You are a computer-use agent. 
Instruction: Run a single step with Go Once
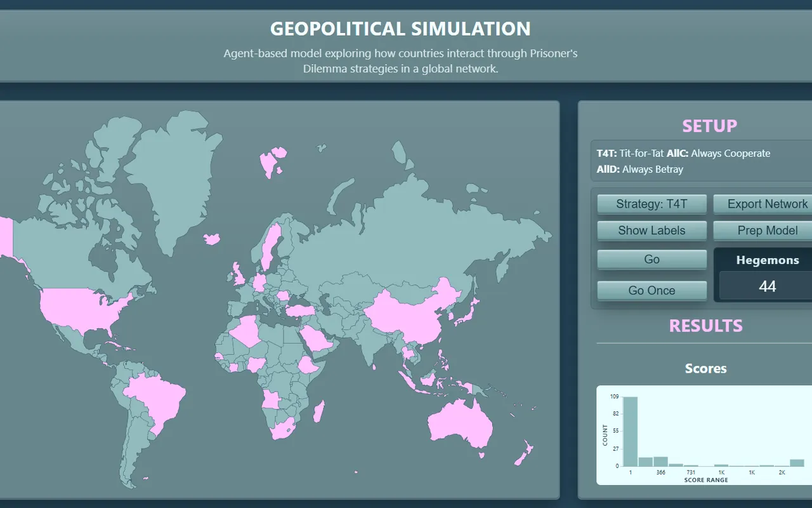(652, 290)
